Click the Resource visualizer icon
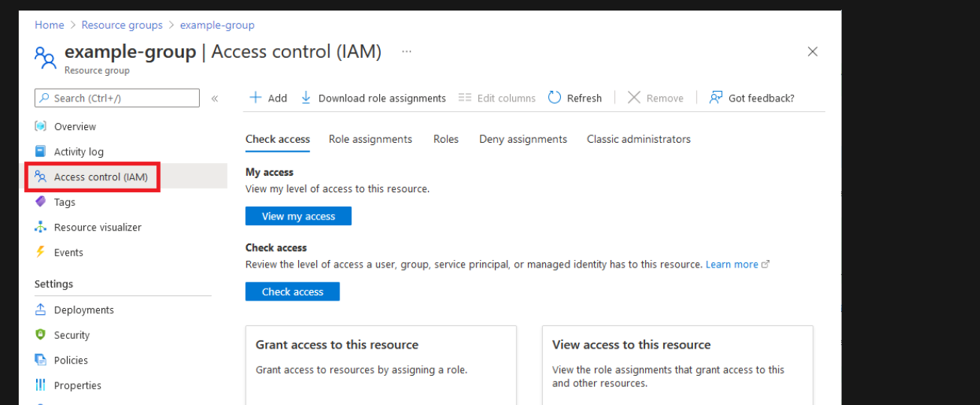980x405 pixels. click(x=41, y=227)
